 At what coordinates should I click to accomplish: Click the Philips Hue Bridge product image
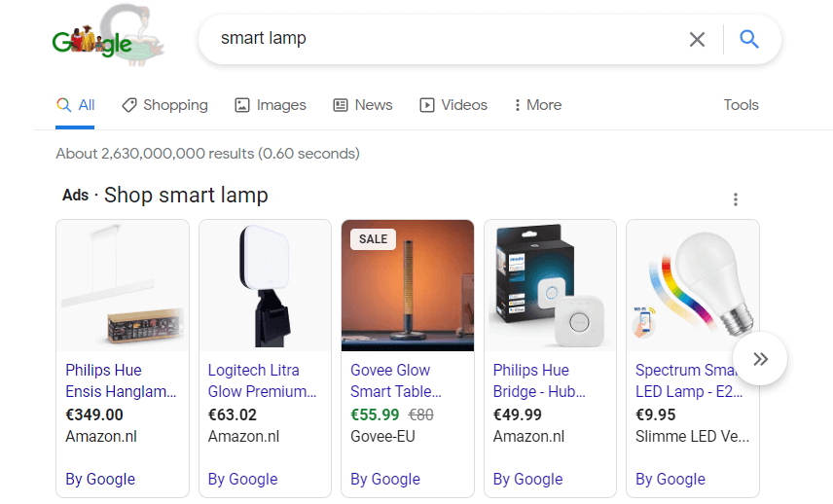click(x=551, y=285)
